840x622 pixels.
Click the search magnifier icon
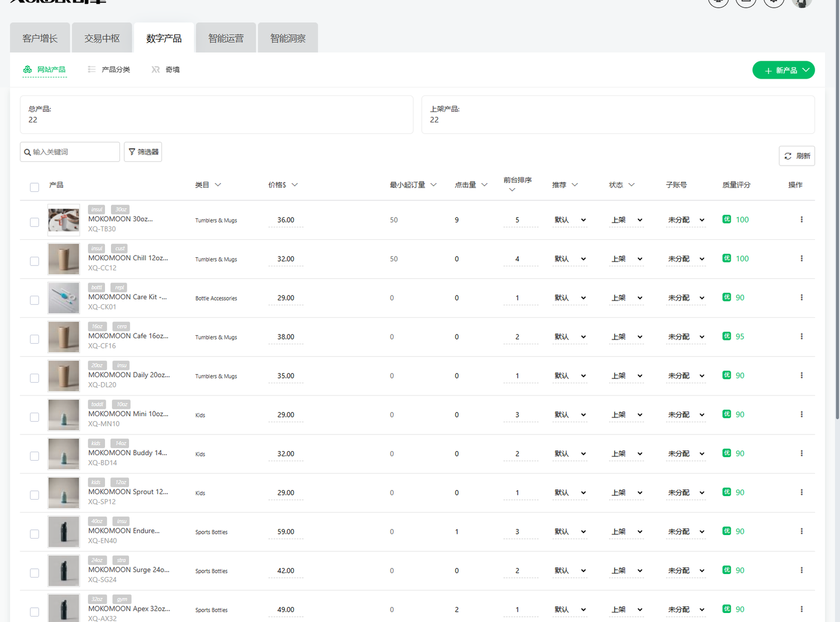pos(28,152)
